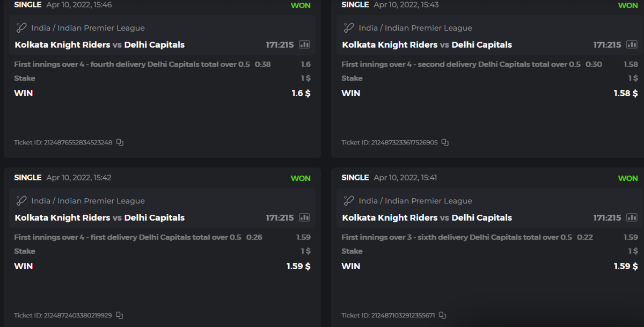The image size is (644, 327).
Task: Open Indian Premier League link on the 15:41 ticket
Action: point(428,201)
